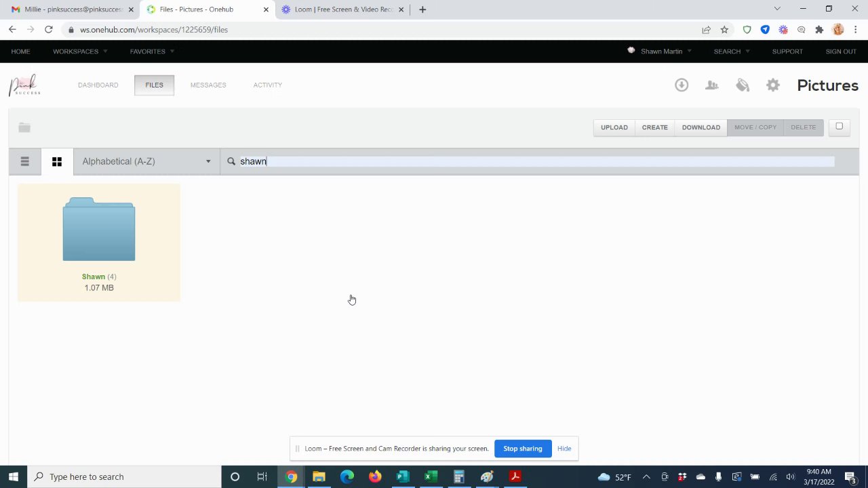
Task: Click Sign Out
Action: click(x=841, y=52)
